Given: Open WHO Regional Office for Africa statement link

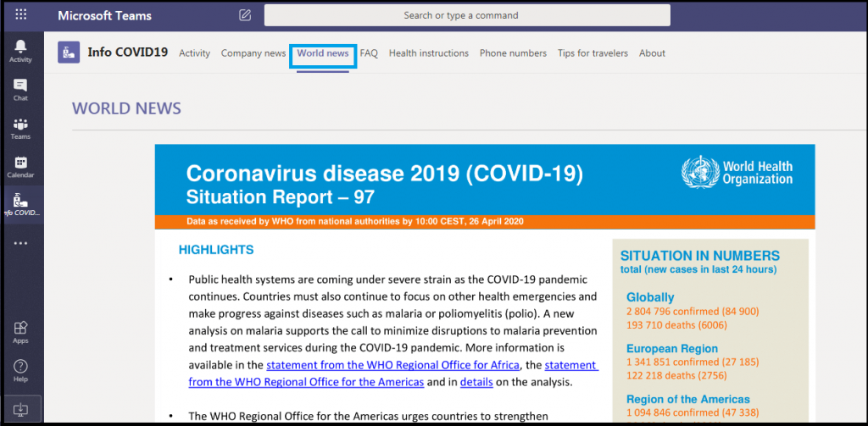Looking at the screenshot, I should pyautogui.click(x=393, y=365).
